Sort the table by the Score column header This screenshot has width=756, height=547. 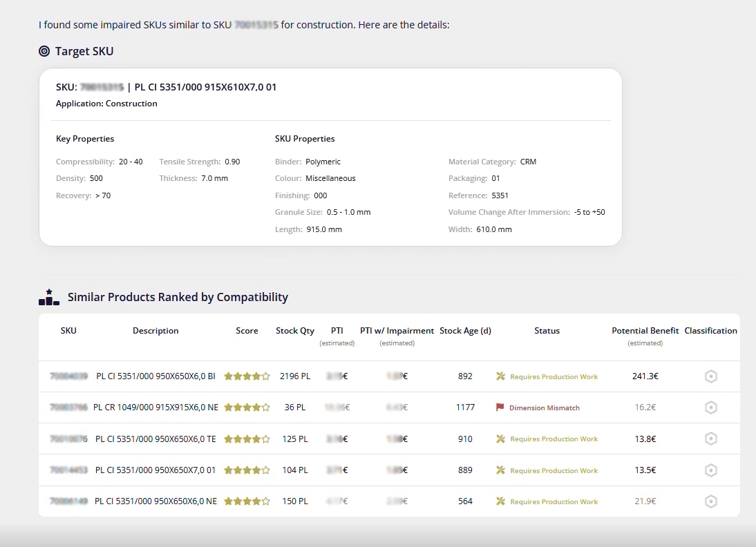(247, 330)
